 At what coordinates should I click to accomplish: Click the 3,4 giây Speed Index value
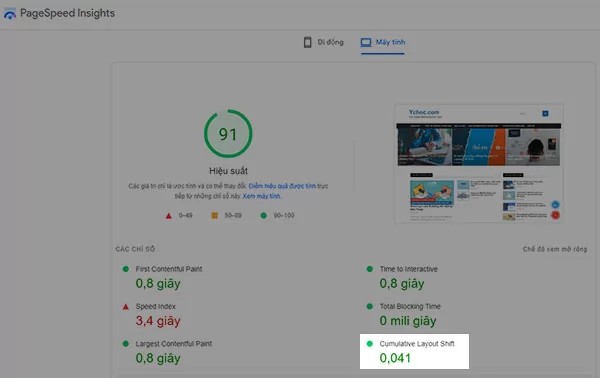coord(158,321)
